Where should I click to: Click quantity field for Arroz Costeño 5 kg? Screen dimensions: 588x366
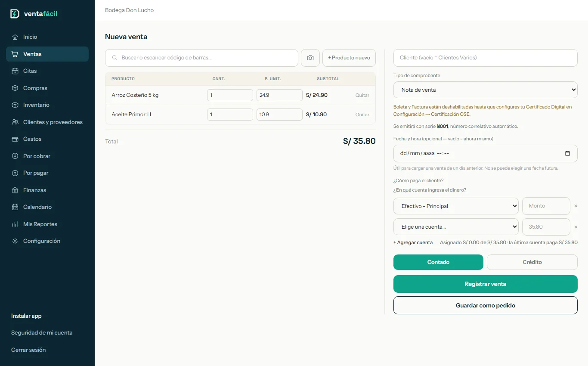point(230,95)
